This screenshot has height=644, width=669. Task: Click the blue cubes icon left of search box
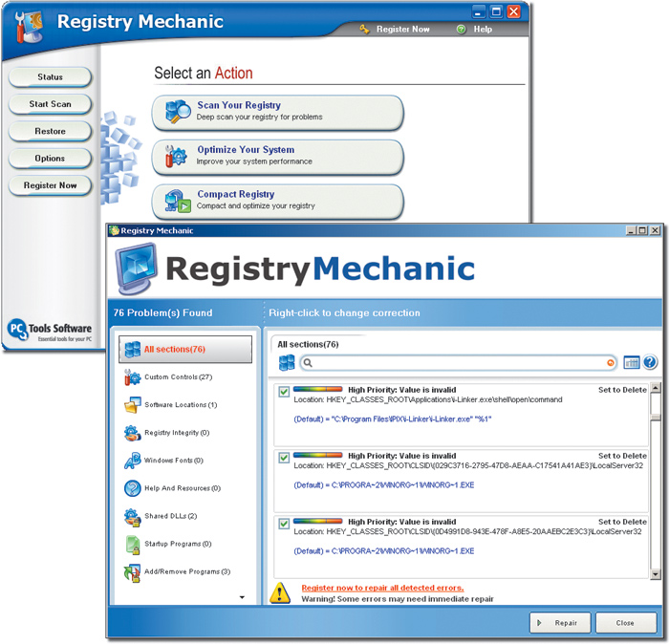[x=287, y=363]
